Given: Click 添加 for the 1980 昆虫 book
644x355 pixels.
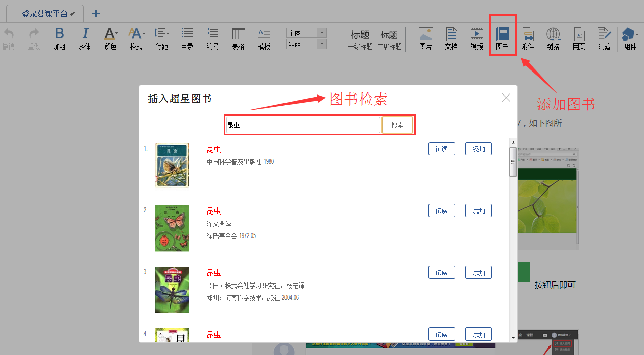Looking at the screenshot, I should click(x=479, y=149).
